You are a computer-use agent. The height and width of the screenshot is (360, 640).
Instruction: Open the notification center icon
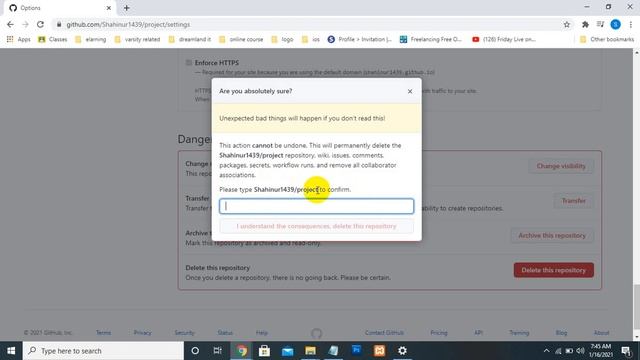pyautogui.click(x=627, y=351)
